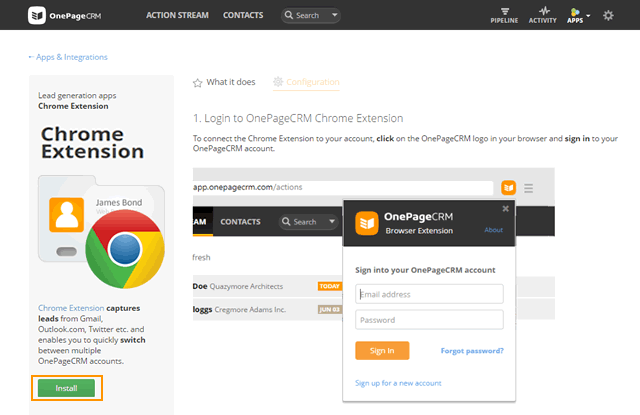This screenshot has height=415, width=640.
Task: Open the Forgot password? link
Action: click(472, 351)
